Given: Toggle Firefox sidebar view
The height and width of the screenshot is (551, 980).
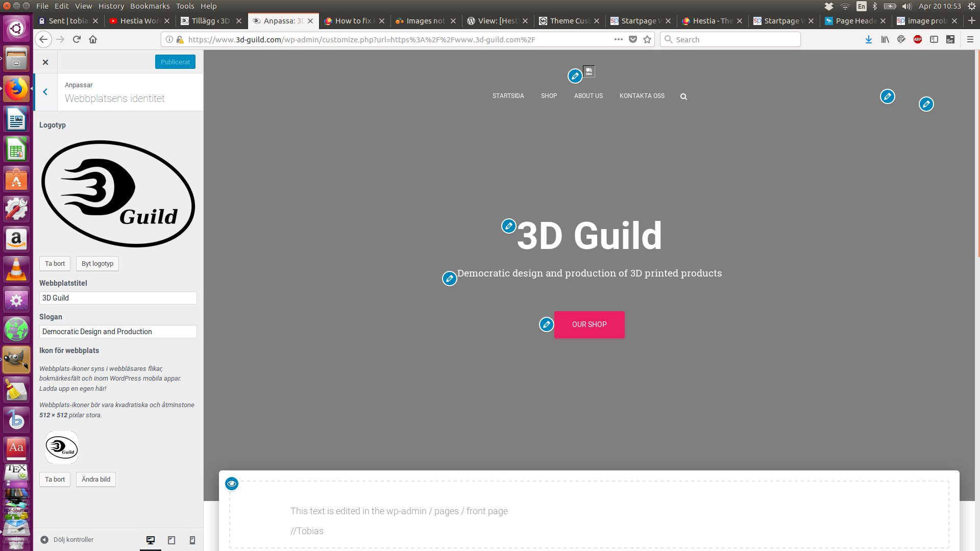Looking at the screenshot, I should point(934,39).
